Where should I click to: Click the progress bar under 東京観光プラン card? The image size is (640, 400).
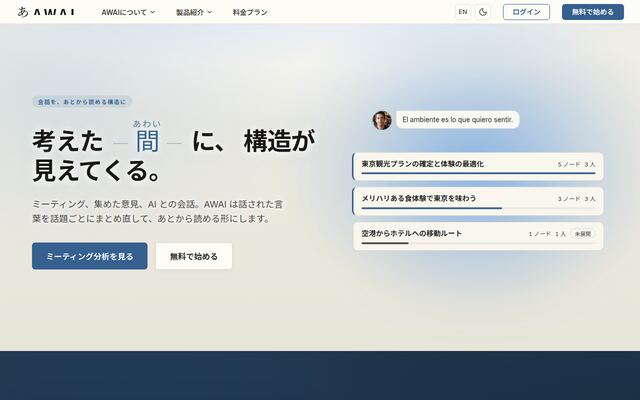[x=478, y=173]
